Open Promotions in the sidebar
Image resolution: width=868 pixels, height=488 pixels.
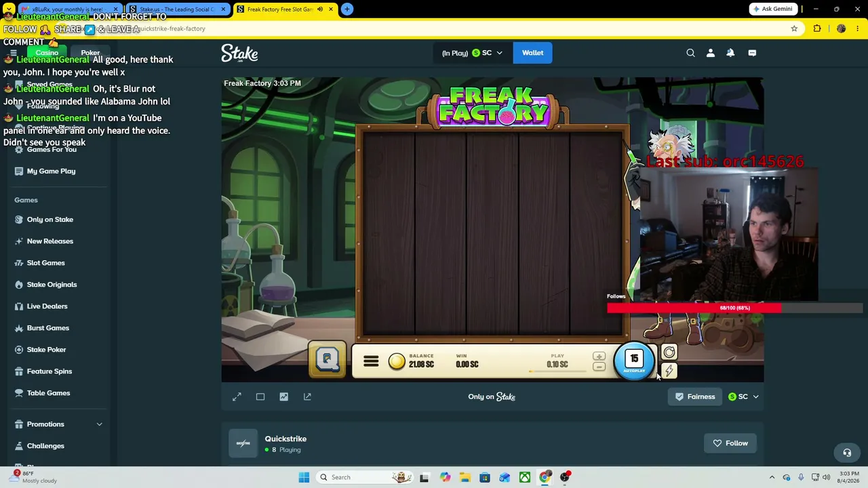tap(45, 424)
